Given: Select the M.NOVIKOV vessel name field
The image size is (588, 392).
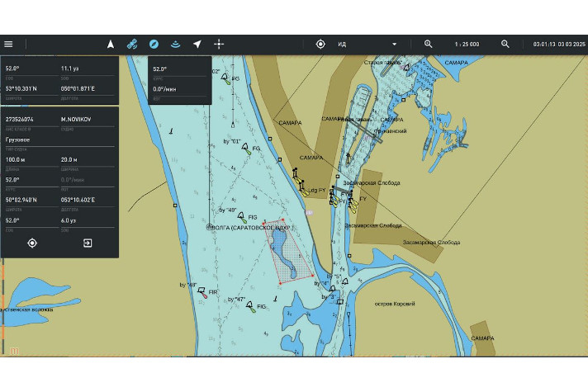Looking at the screenshot, I should (x=75, y=119).
